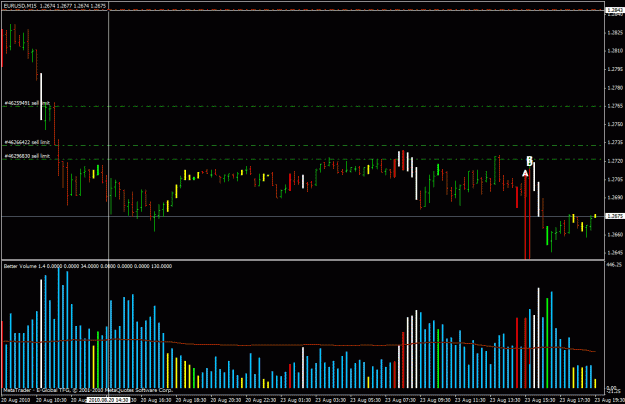Click the 23 Aug 01:30 time axis label

tap(296, 400)
